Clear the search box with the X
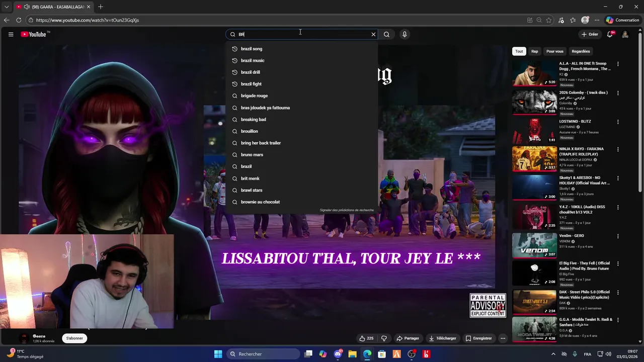This screenshot has height=362, width=644. click(x=373, y=34)
